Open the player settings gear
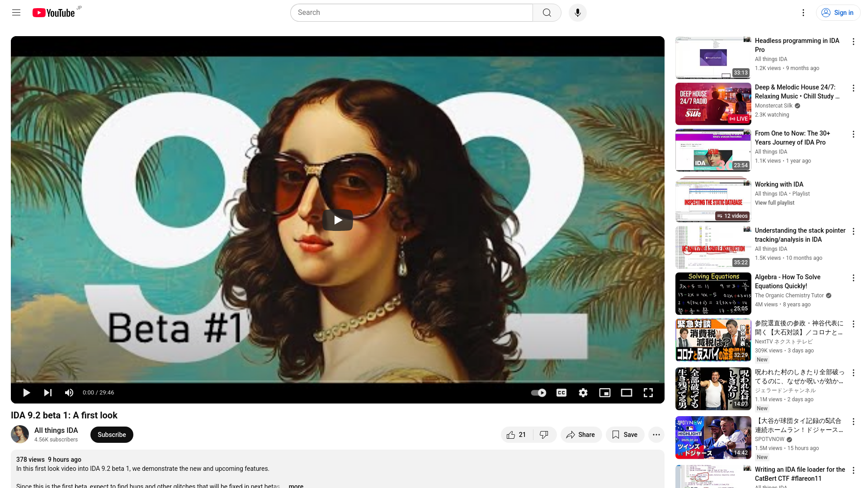Image resolution: width=868 pixels, height=488 pixels. tap(583, 393)
